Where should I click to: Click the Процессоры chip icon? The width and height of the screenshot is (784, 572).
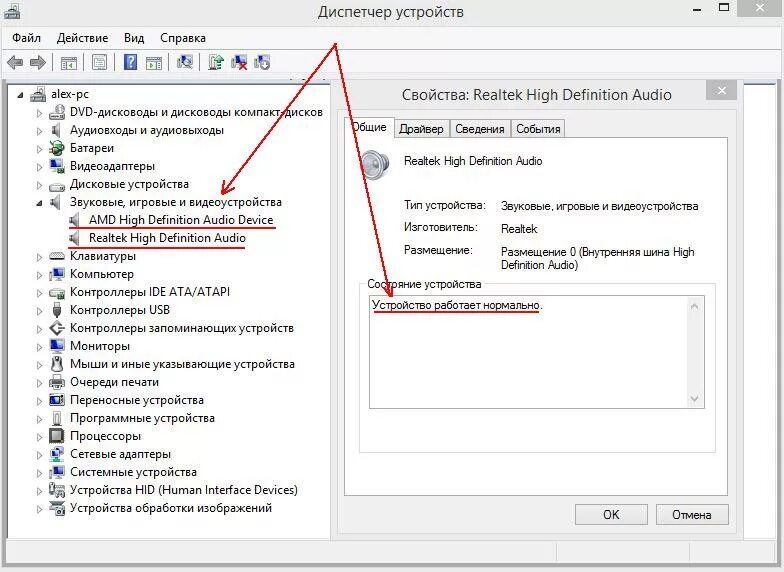(x=57, y=436)
